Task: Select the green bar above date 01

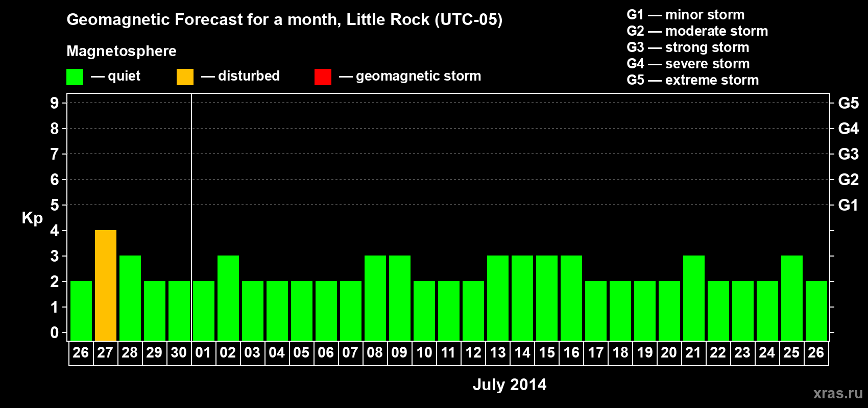Action: 204,311
